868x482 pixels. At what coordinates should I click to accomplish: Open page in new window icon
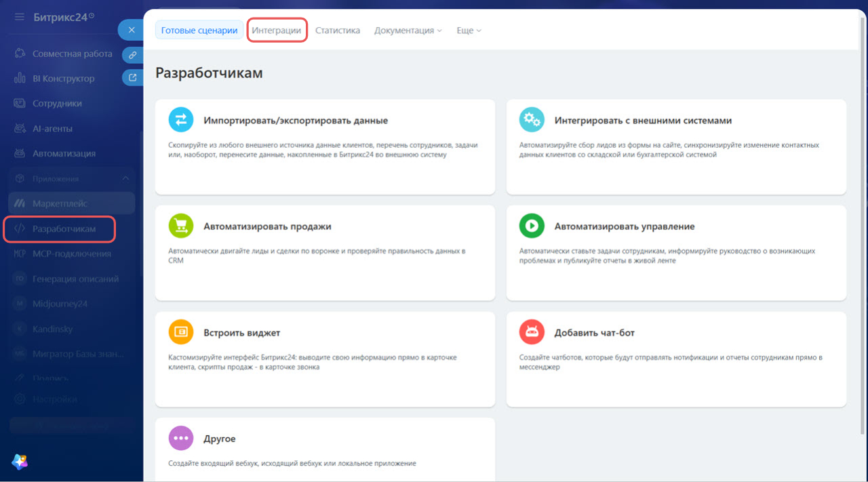click(133, 78)
